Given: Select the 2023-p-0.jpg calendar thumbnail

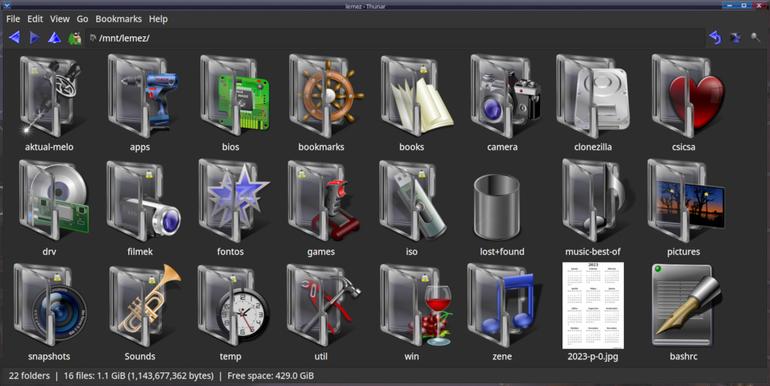Looking at the screenshot, I should pos(593,305).
